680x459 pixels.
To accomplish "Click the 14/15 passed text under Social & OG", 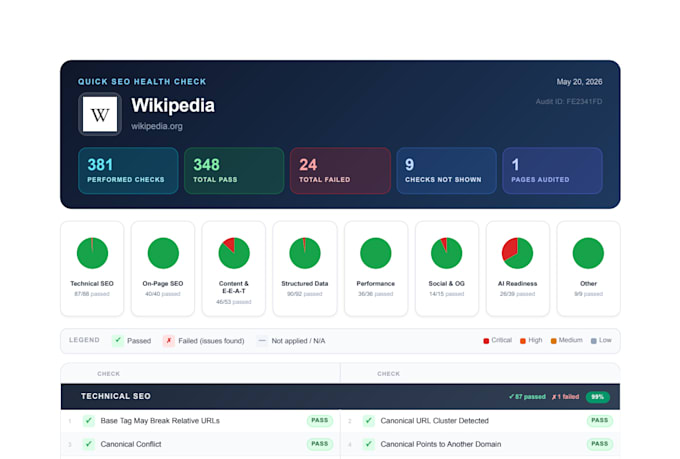I will click(447, 294).
